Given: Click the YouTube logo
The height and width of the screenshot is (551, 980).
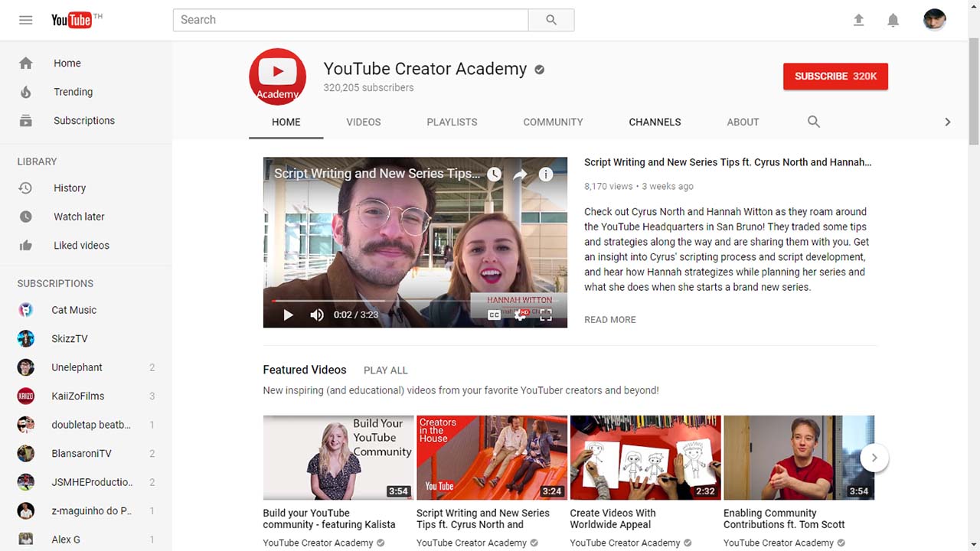Looking at the screenshot, I should (x=70, y=20).
